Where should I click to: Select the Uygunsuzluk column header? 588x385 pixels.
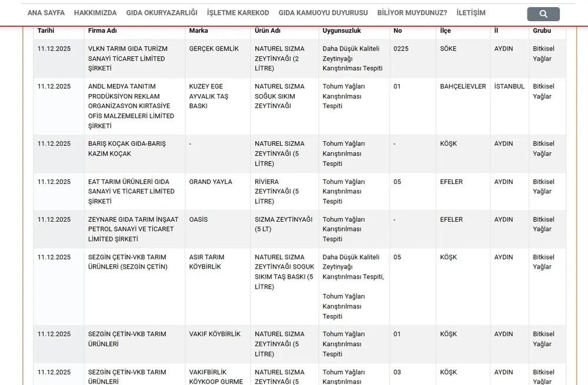[x=342, y=31]
